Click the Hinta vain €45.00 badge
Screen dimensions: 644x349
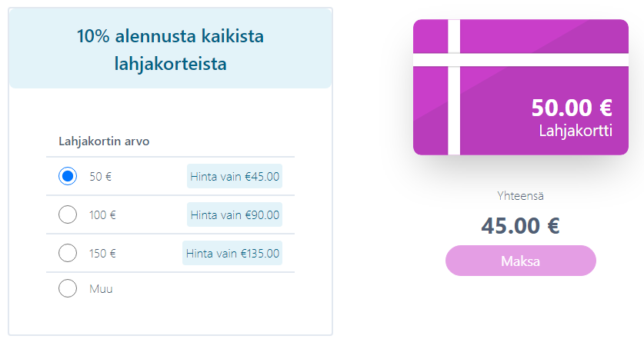pyautogui.click(x=235, y=176)
